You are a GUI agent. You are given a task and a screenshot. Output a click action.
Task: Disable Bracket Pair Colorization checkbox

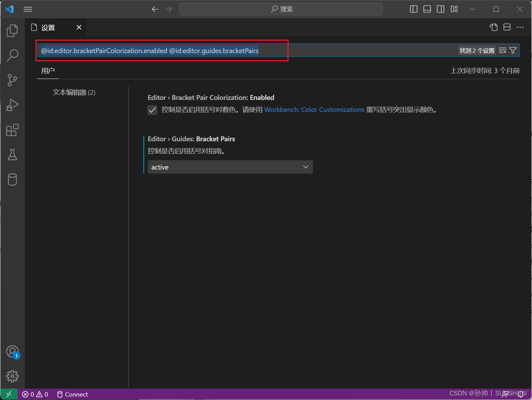tap(152, 110)
